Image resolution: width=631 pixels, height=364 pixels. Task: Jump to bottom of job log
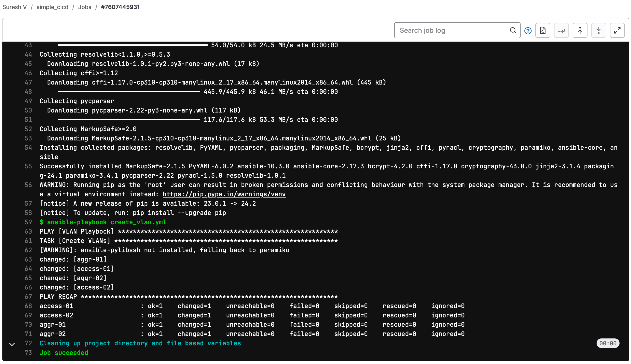598,31
